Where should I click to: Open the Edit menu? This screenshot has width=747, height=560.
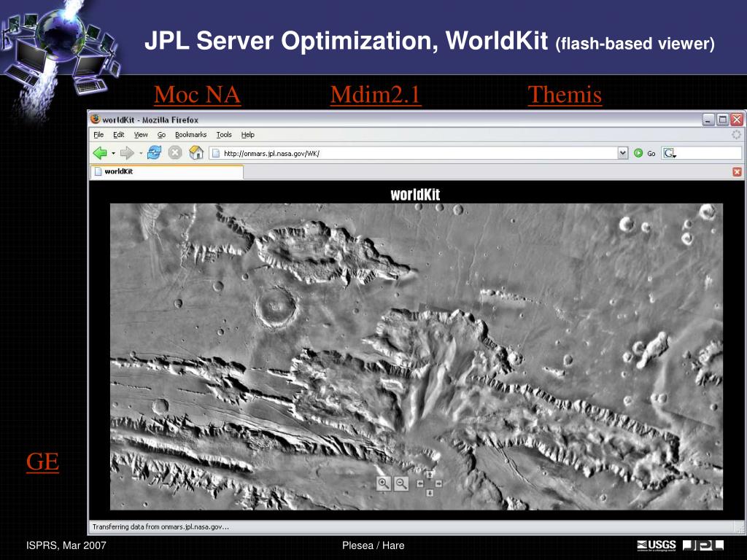119,135
